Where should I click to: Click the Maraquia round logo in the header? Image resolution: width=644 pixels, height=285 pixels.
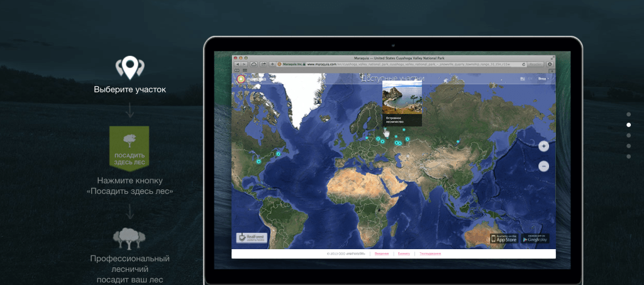tap(240, 79)
